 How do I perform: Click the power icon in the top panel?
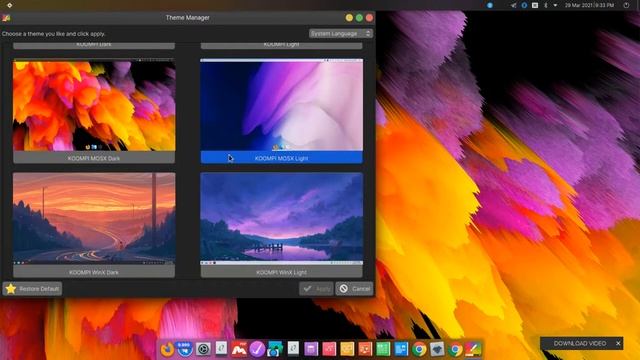point(626,5)
